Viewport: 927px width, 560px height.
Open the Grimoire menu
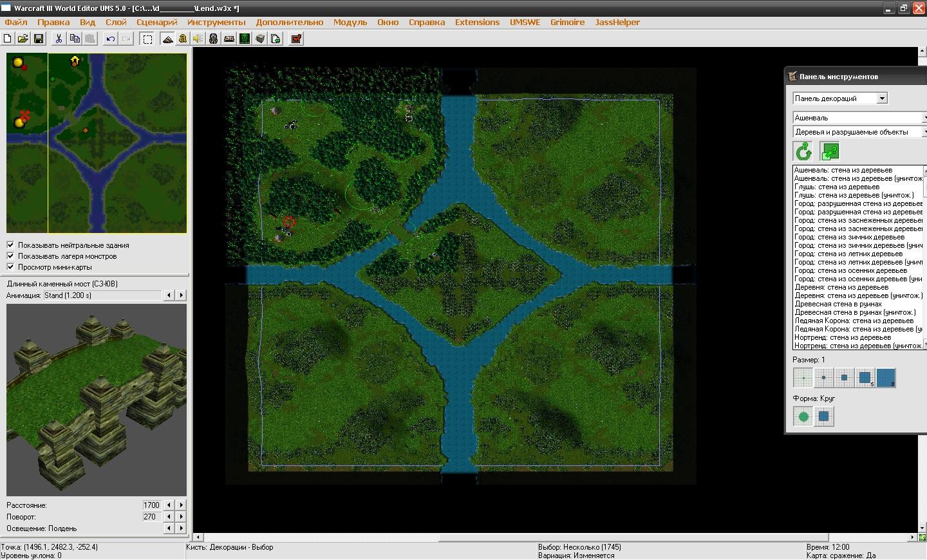pos(567,22)
